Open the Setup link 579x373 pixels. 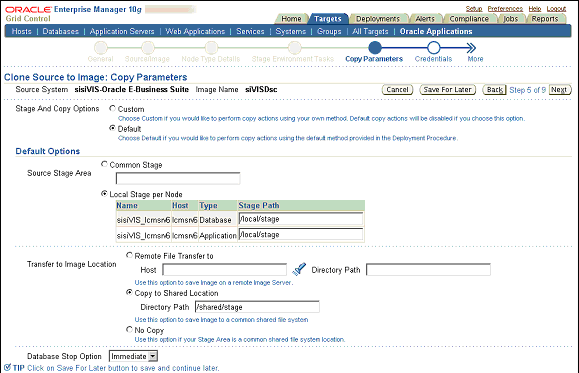click(474, 8)
